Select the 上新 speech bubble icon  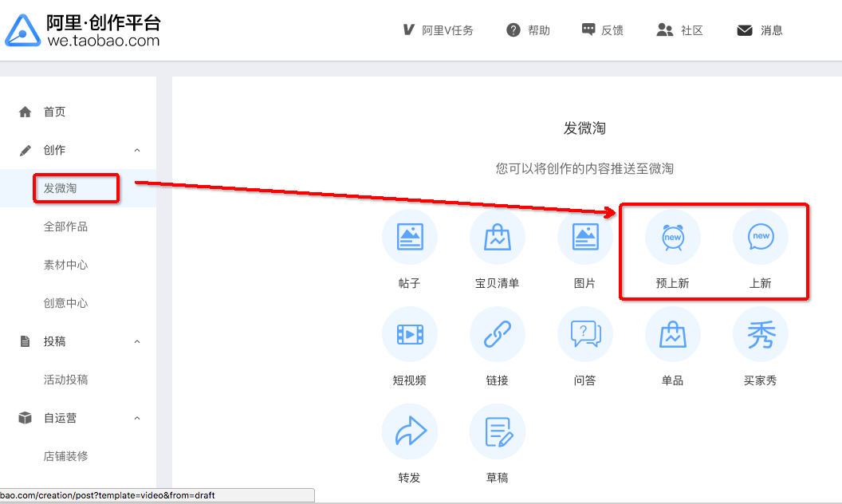(761, 237)
